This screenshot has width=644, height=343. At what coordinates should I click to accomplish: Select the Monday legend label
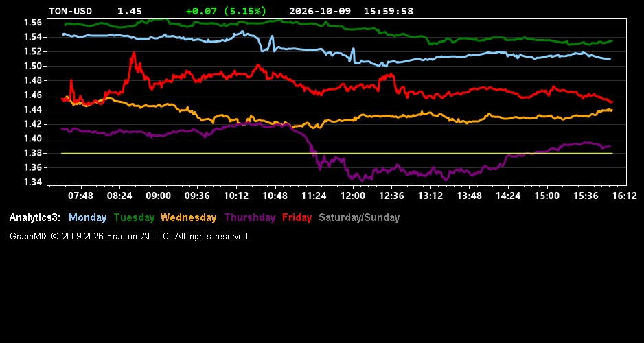click(87, 217)
